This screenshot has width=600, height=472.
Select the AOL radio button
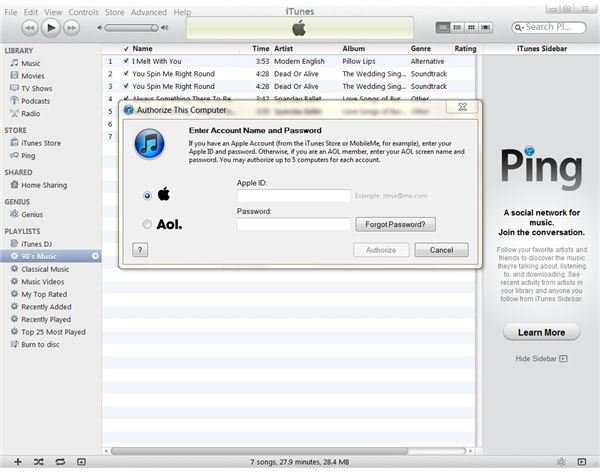point(147,224)
